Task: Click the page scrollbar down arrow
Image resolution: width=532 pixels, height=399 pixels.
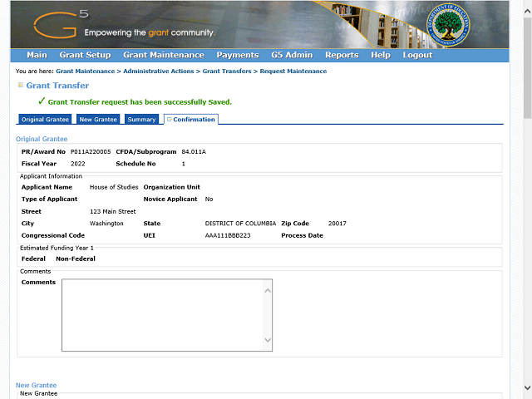Action: point(528,388)
